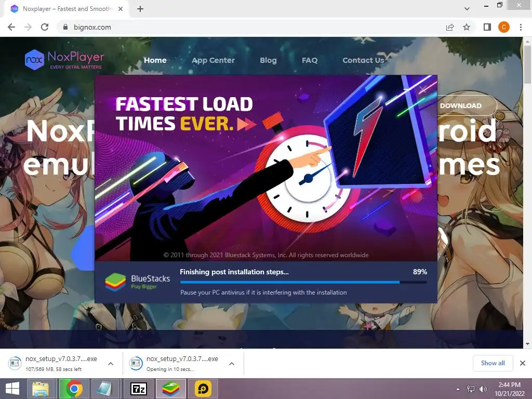This screenshot has height=399, width=532.
Task: Click the 89% progress value
Action: point(420,272)
